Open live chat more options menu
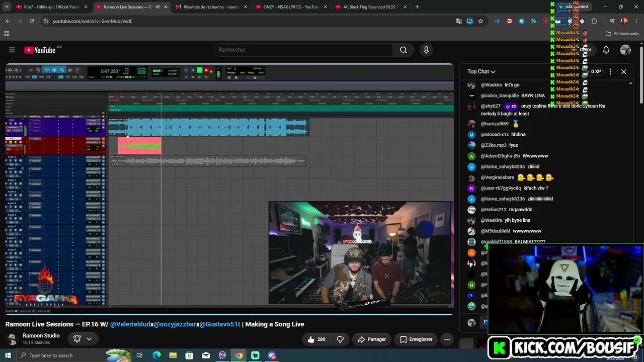This screenshot has width=644, height=362. coord(610,71)
